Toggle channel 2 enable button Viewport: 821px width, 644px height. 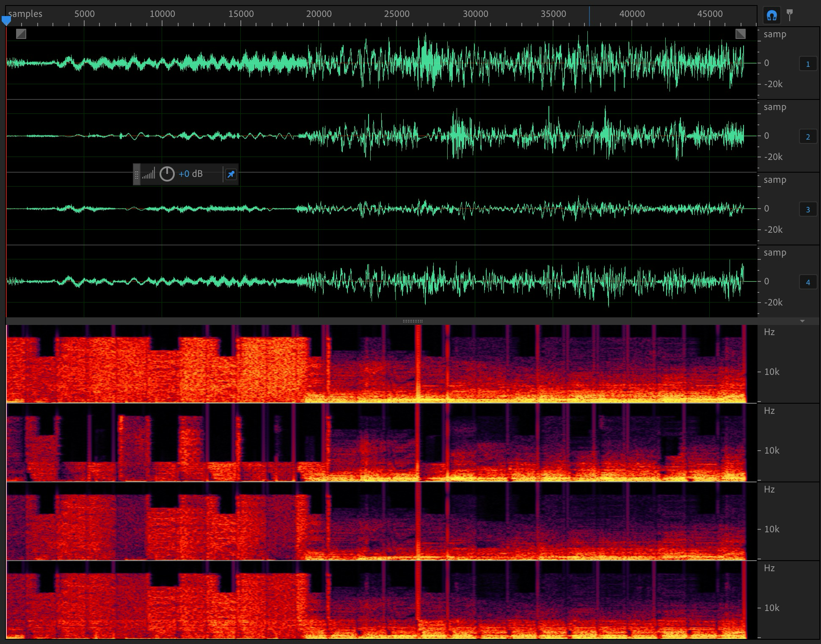[x=807, y=137]
